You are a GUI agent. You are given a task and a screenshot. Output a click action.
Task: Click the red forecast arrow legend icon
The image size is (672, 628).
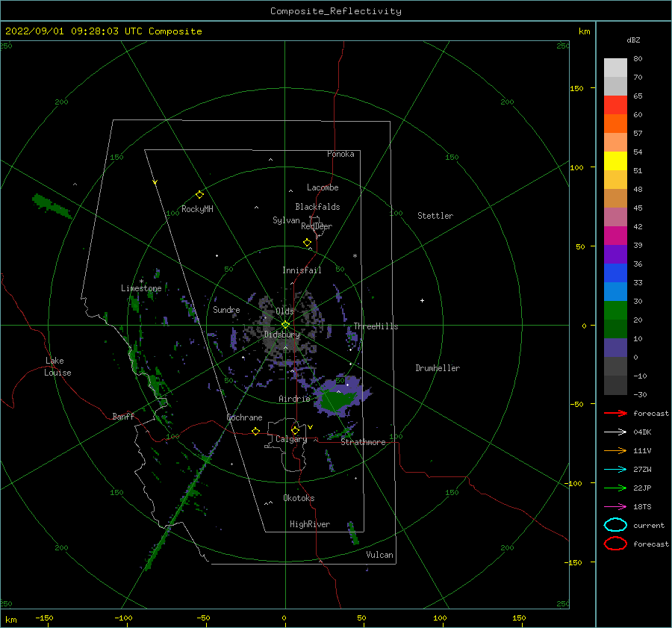click(x=615, y=413)
